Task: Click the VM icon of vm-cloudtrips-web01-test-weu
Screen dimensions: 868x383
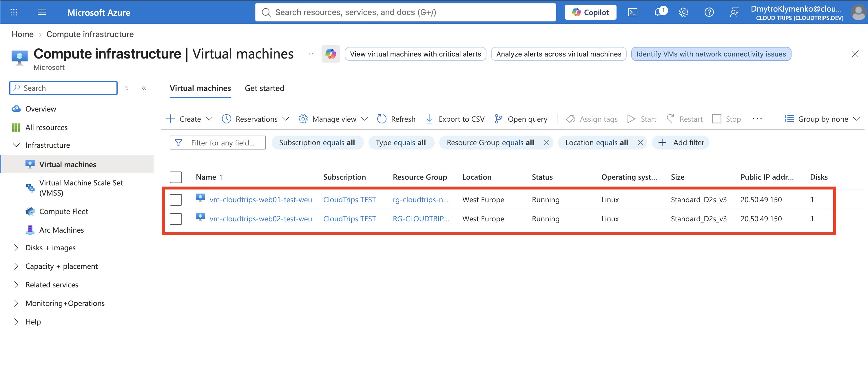Action: pos(200,198)
